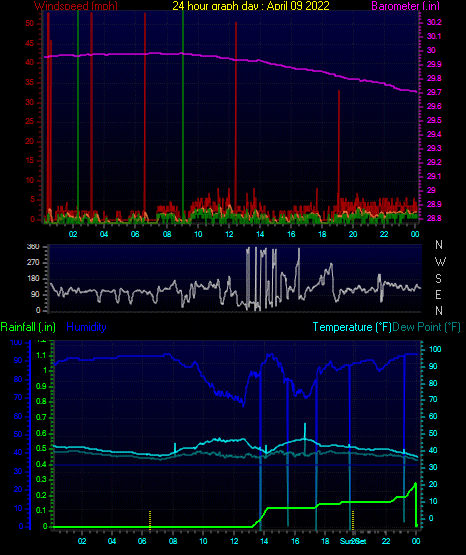466x555 pixels.
Task: Click the S compass direction label
Action: click(x=438, y=279)
